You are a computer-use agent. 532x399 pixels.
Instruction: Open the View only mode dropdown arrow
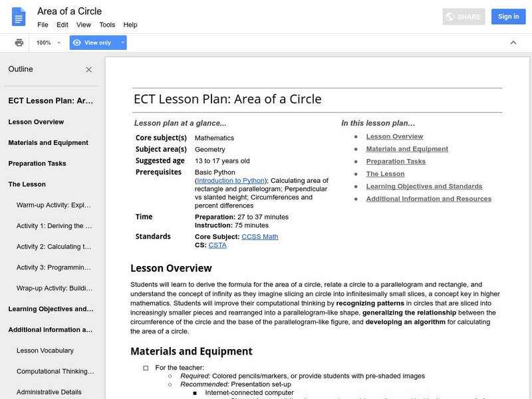tap(122, 43)
